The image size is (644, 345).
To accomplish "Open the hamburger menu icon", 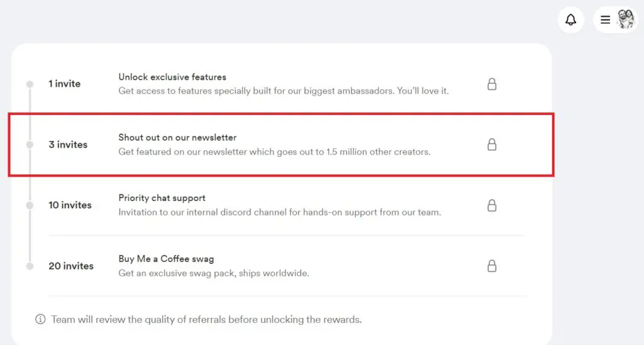I will click(605, 19).
